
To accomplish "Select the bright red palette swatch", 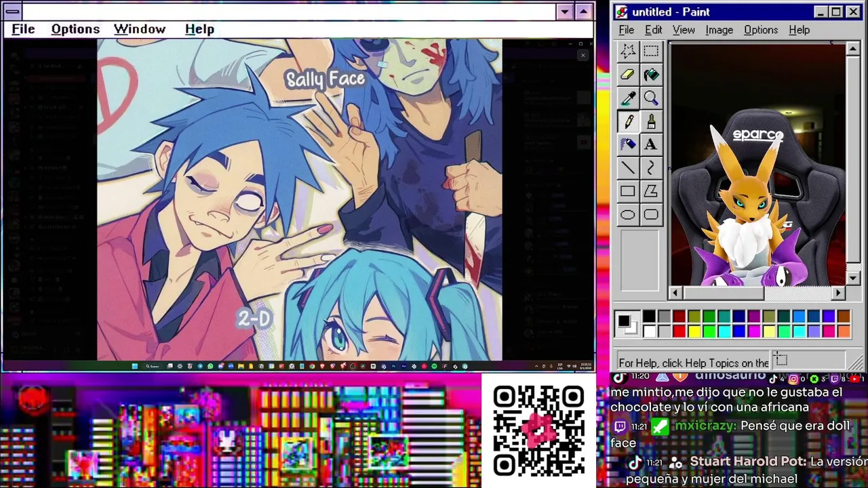I will click(x=679, y=331).
